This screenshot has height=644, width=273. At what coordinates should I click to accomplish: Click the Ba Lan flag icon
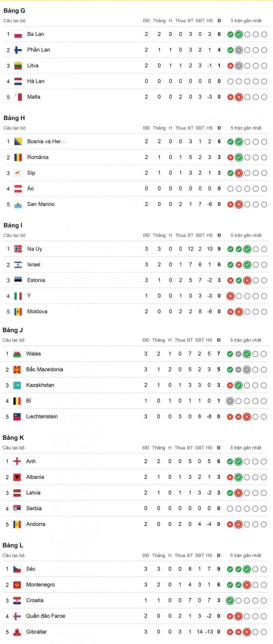(18, 34)
